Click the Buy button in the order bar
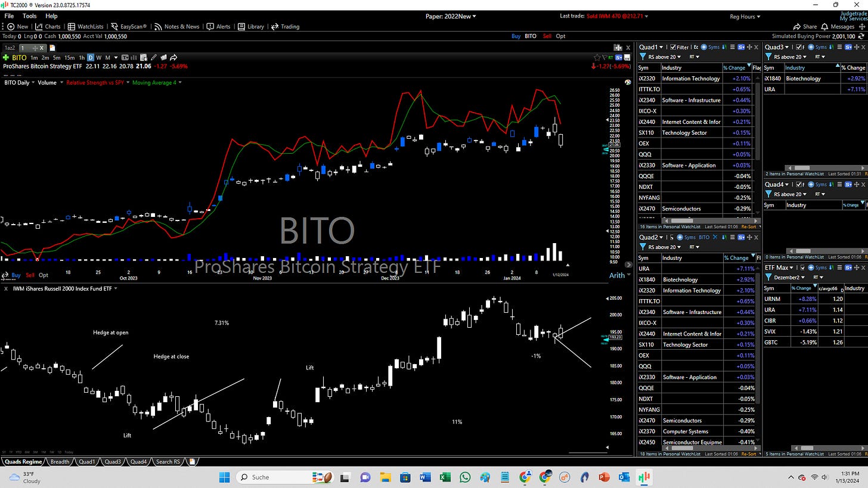This screenshot has width=868, height=488. tap(516, 36)
